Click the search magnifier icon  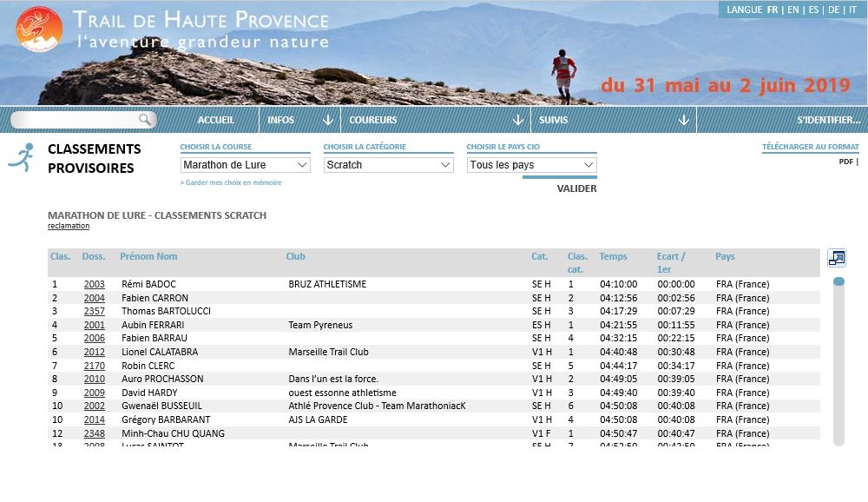tap(146, 120)
